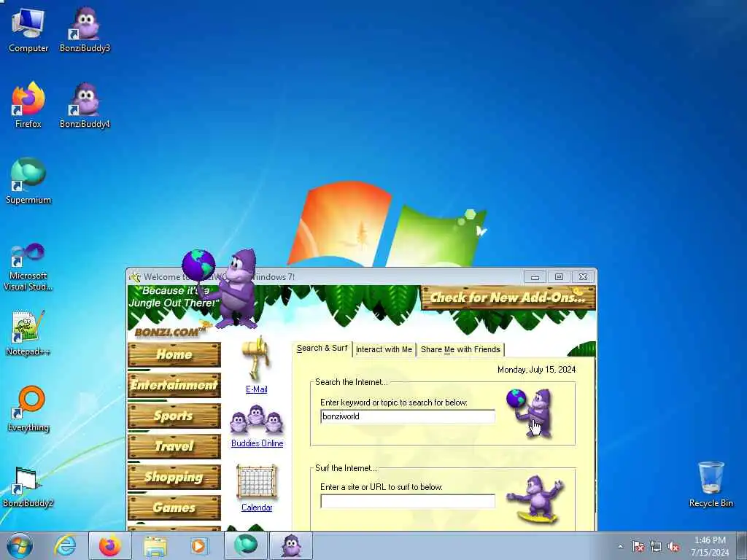Open the Shopping wooden sign button
Image resolution: width=747 pixels, height=560 pixels.
pos(174,477)
